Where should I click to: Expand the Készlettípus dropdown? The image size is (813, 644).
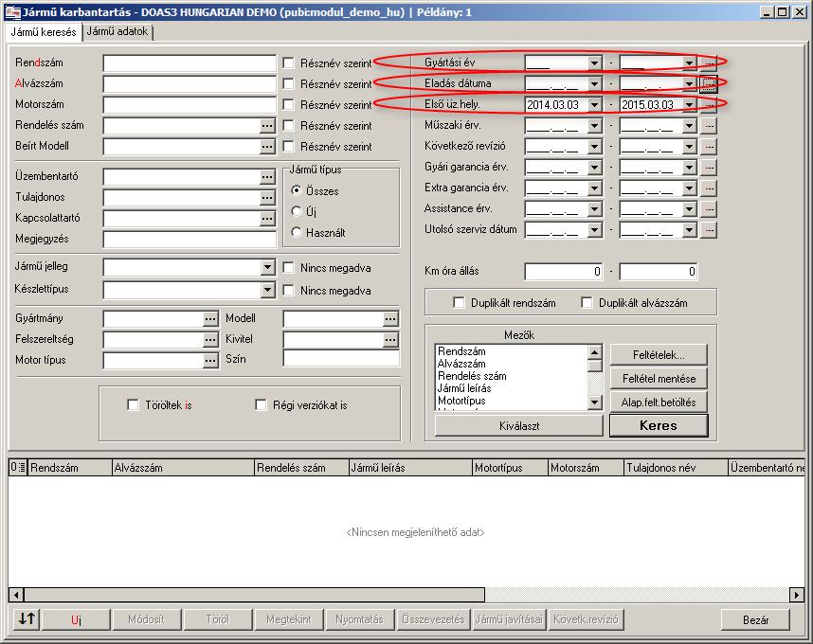click(267, 290)
